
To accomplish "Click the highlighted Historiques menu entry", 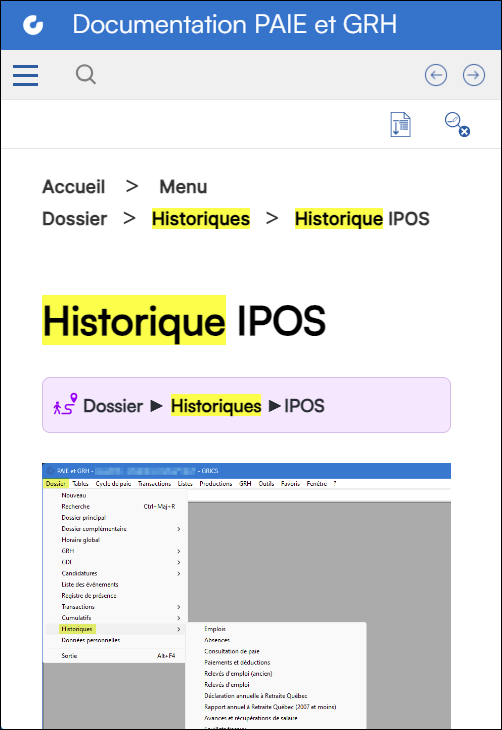I will click(x=77, y=629).
